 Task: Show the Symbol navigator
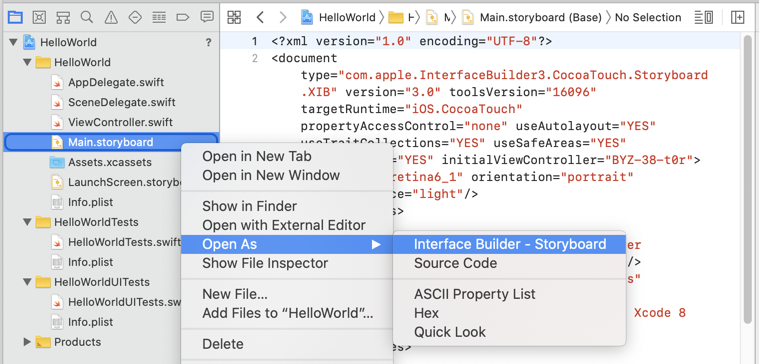click(x=63, y=18)
